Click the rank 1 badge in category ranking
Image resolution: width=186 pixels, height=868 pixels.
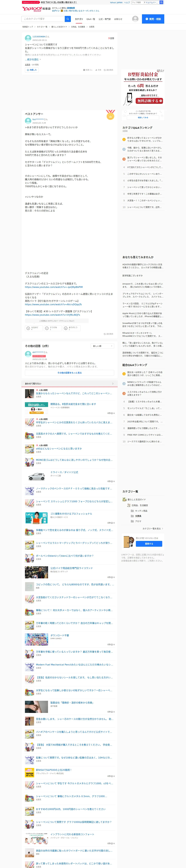point(124,139)
